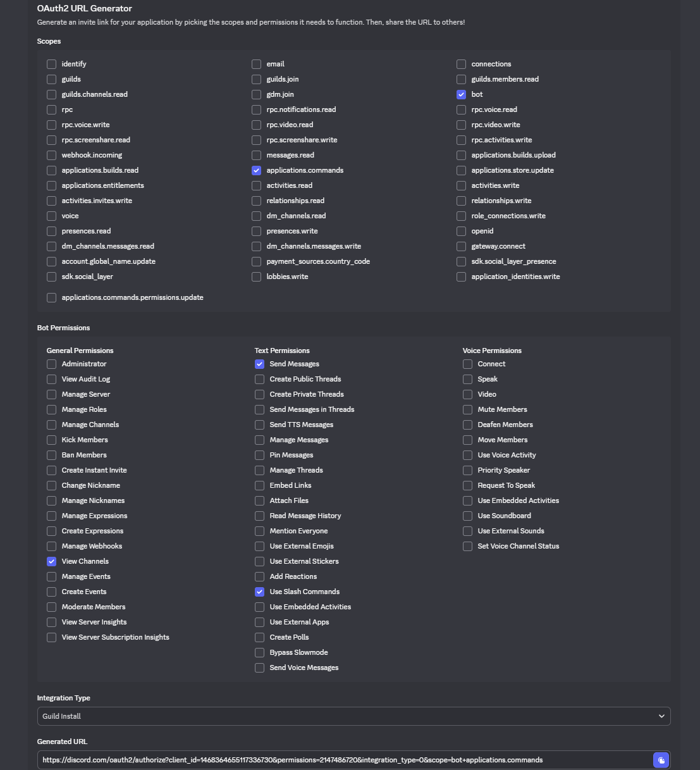Check the Embed Links permission

(260, 485)
